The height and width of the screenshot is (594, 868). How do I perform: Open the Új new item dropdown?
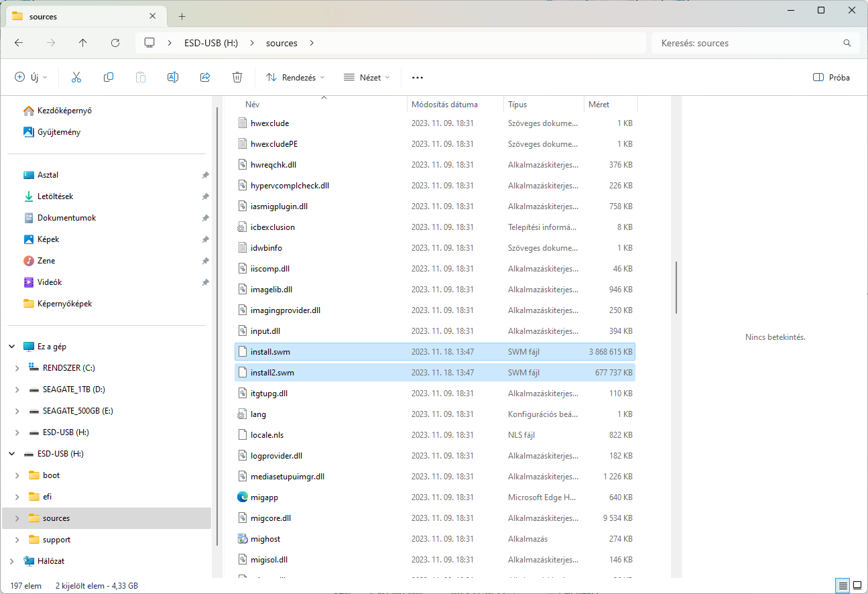point(32,77)
